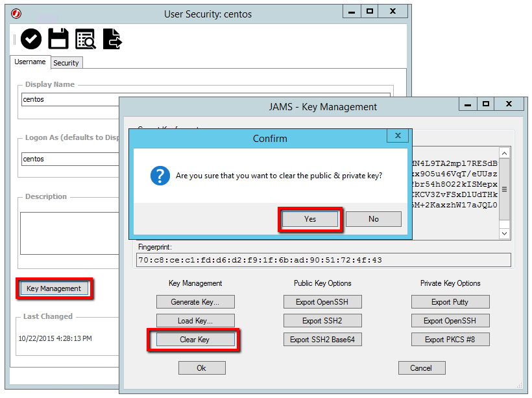Minimize the Key Management window
Viewport: 532px width, 398px height.
click(x=468, y=104)
